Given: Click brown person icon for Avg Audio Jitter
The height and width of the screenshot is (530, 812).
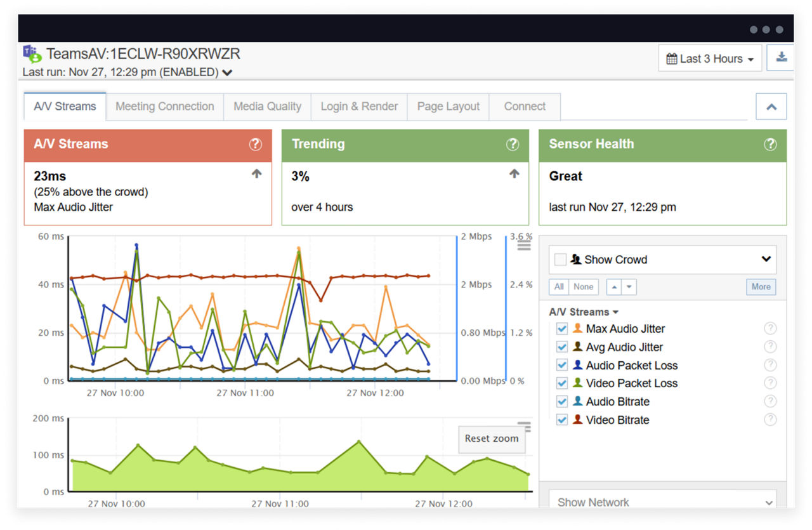Looking at the screenshot, I should point(577,347).
